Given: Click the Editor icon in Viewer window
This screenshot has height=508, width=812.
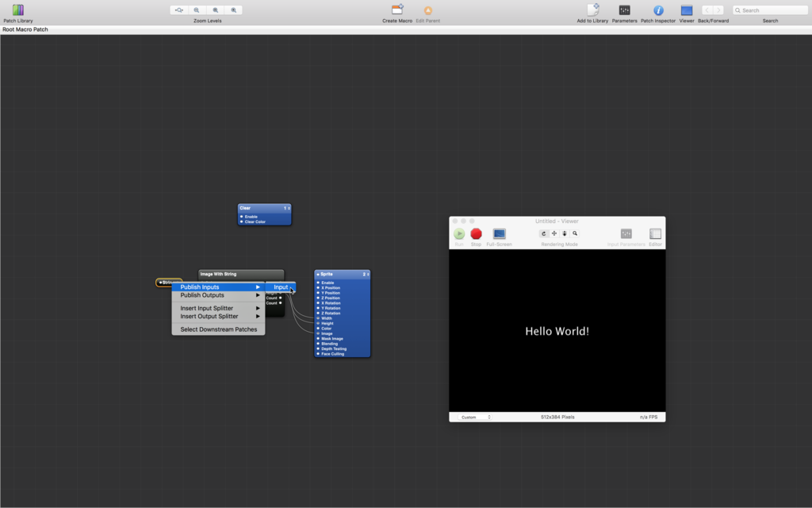Looking at the screenshot, I should coord(655,234).
